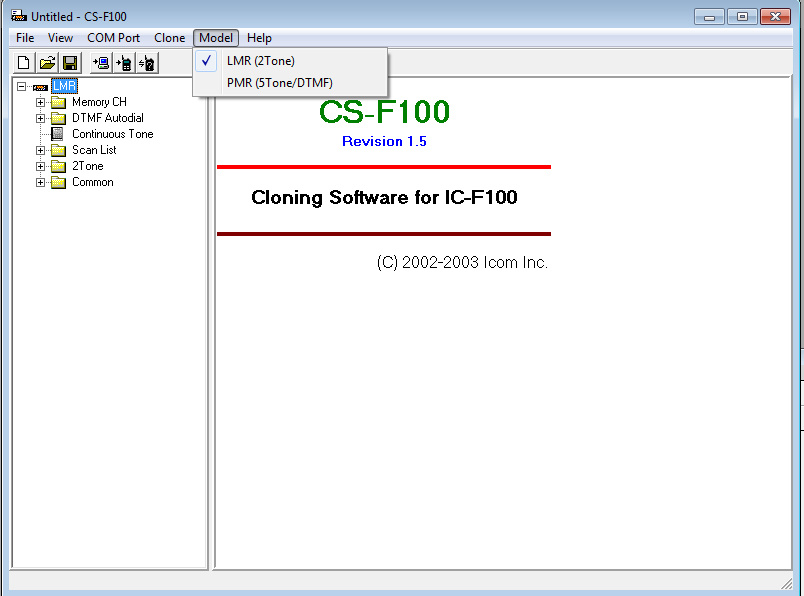804x596 pixels.
Task: Select Common in the tree
Action: click(92, 182)
